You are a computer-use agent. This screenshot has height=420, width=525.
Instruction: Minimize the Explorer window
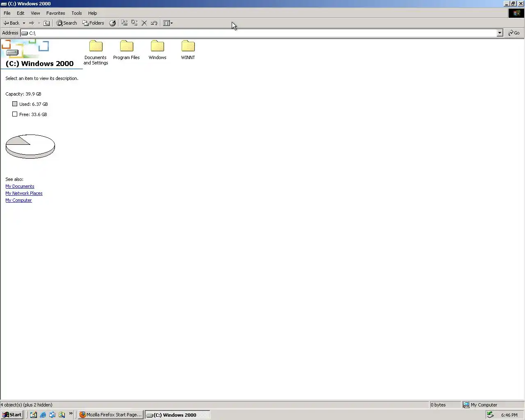point(507,4)
